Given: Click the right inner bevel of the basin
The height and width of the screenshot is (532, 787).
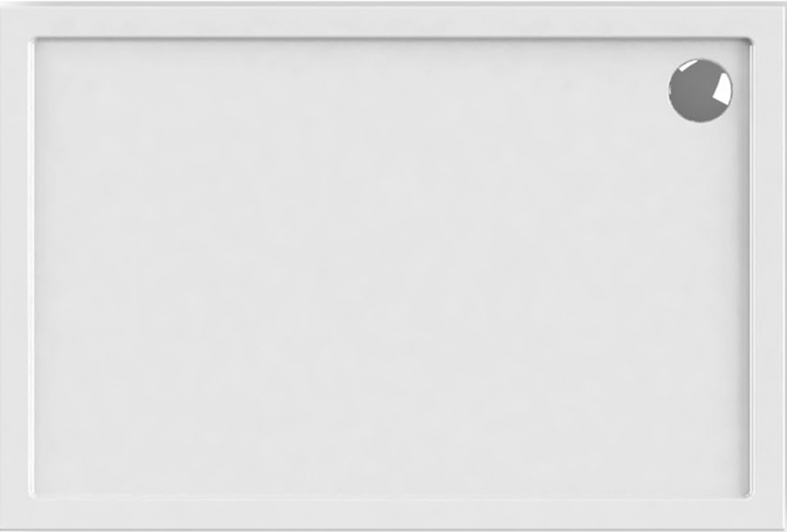Looking at the screenshot, I should tap(751, 268).
